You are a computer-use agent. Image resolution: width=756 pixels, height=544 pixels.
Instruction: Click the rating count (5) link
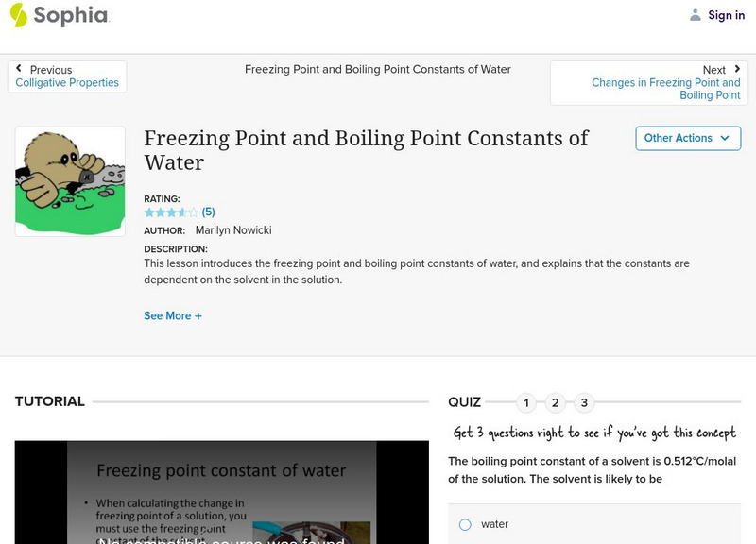(x=209, y=212)
